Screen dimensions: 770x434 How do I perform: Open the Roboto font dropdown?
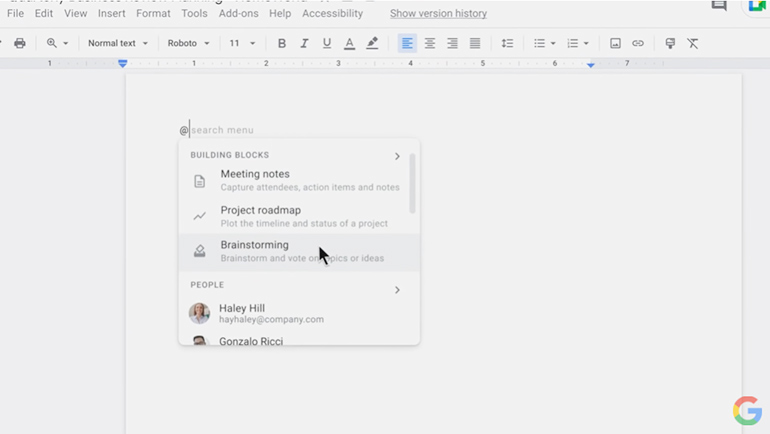tap(189, 43)
